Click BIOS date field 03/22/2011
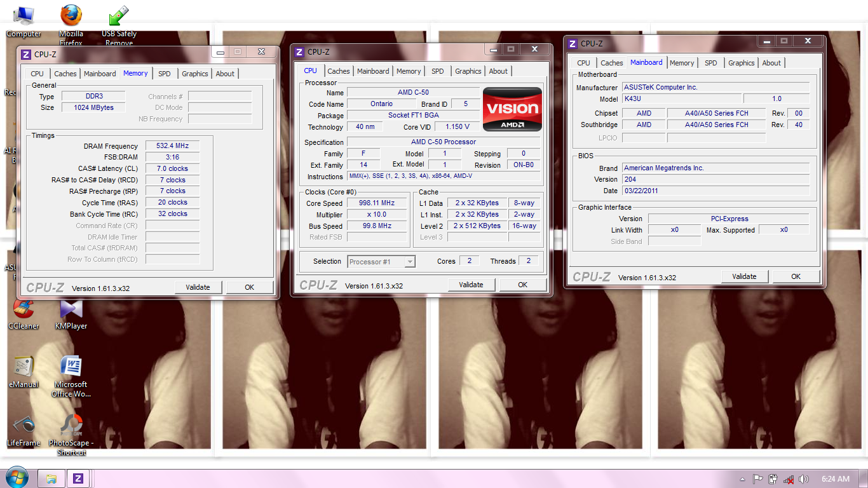This screenshot has width=868, height=488. click(715, 191)
